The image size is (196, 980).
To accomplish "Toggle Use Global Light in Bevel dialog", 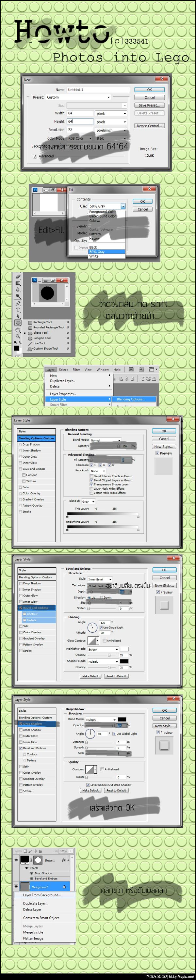I will [x=101, y=627].
